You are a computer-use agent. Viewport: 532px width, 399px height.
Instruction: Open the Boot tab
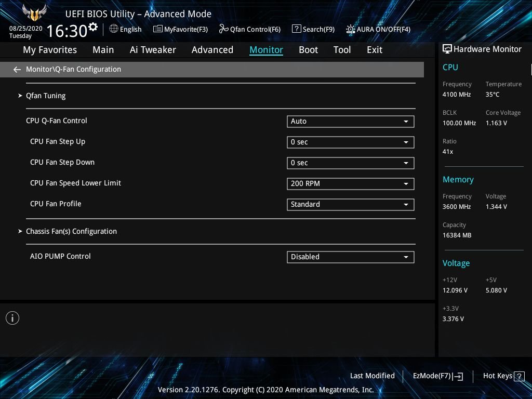point(308,50)
